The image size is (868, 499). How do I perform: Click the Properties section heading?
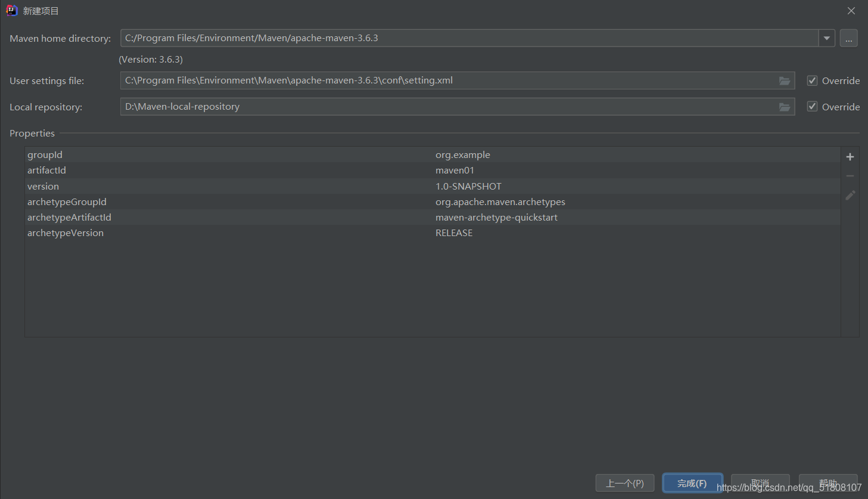(x=32, y=133)
